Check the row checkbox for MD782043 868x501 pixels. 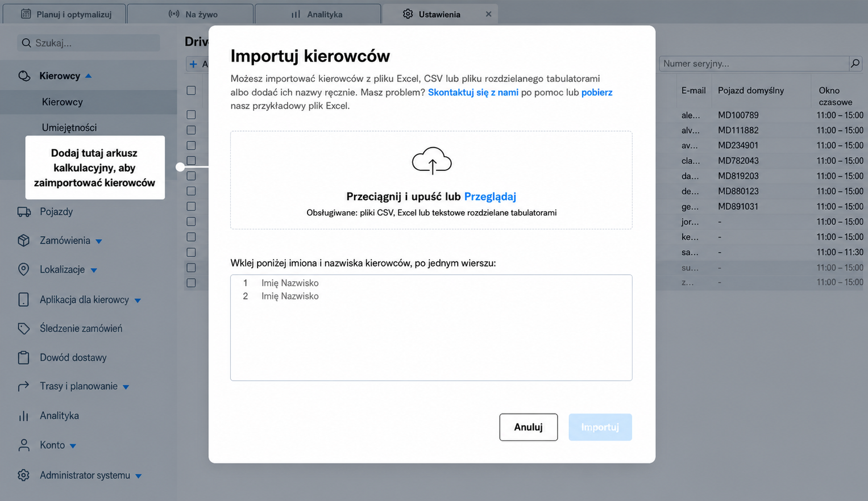click(x=191, y=161)
